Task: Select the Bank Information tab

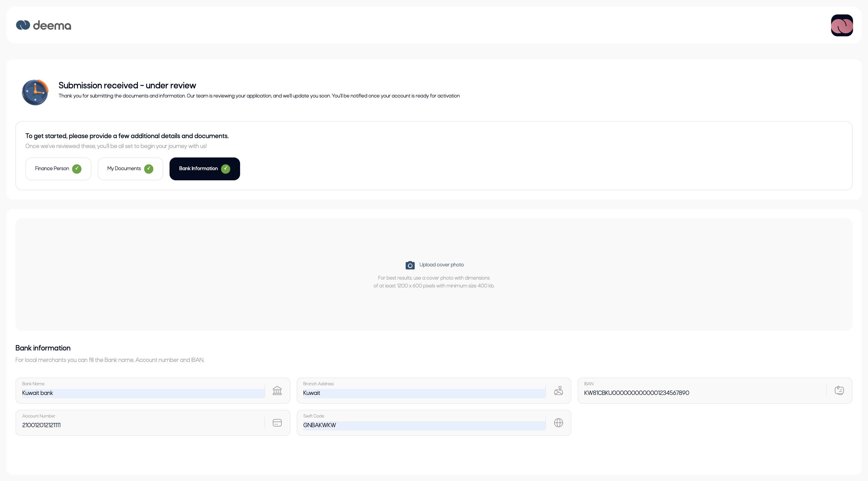Action: click(x=198, y=169)
